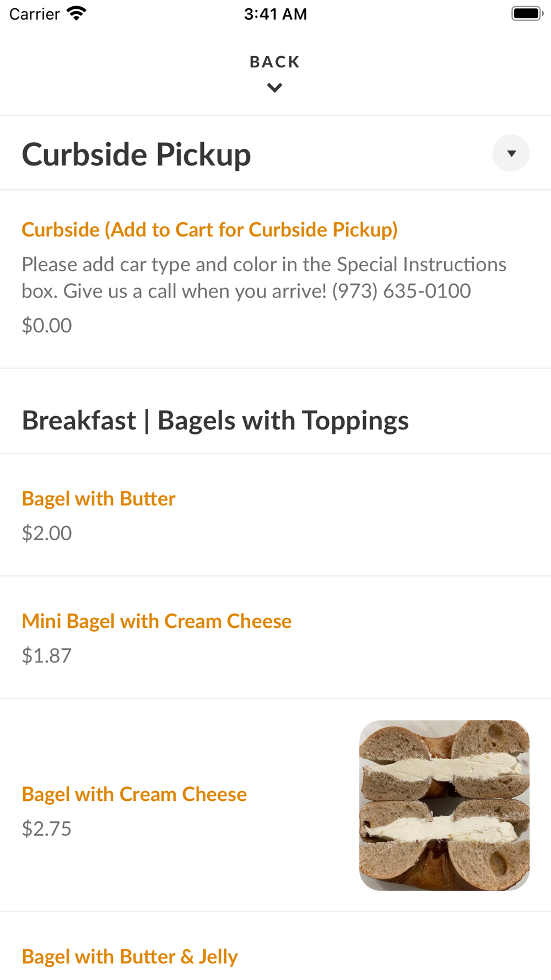Select Bagel with Butter & Jelly
551x980 pixels.
[x=129, y=957]
